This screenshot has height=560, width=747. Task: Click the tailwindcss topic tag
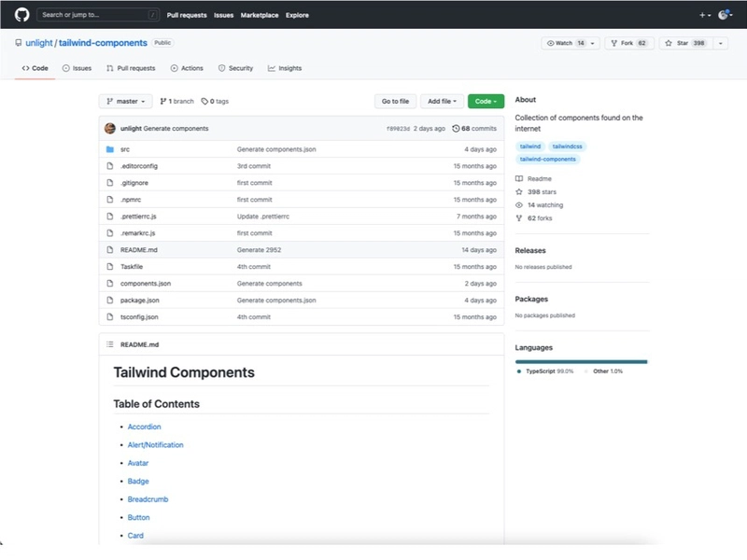click(567, 147)
